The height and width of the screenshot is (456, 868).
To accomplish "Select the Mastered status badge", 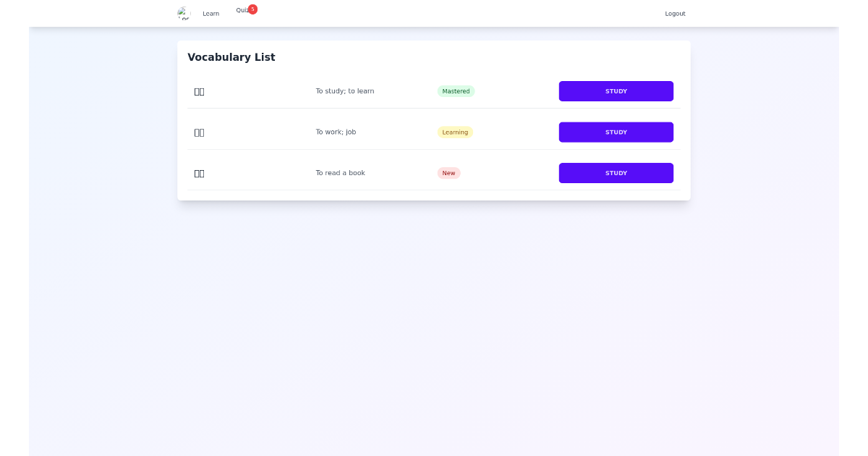I will pos(456,91).
